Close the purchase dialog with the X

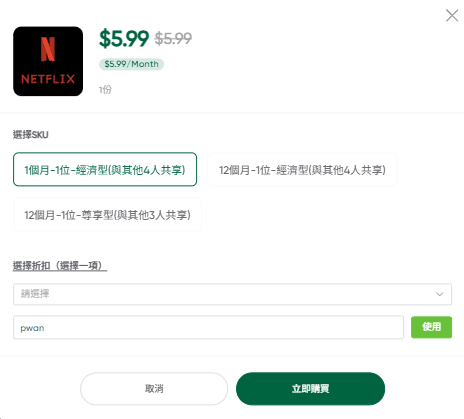[x=452, y=15]
